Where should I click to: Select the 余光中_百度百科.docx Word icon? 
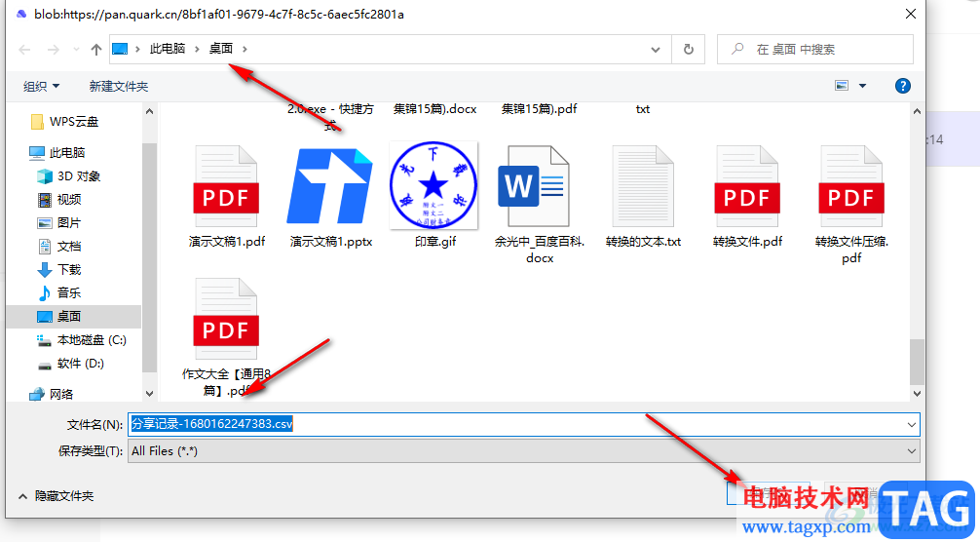pyautogui.click(x=534, y=186)
